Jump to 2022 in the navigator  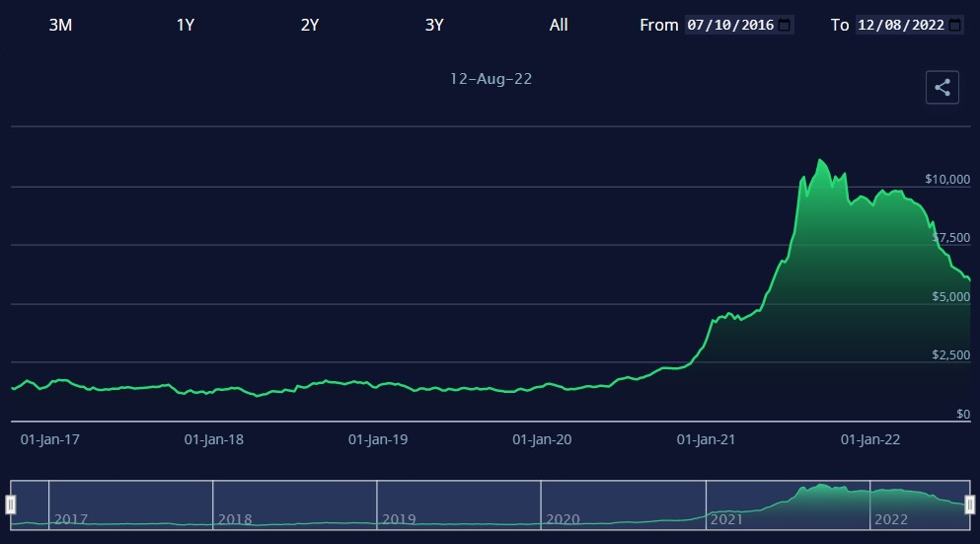(890, 518)
